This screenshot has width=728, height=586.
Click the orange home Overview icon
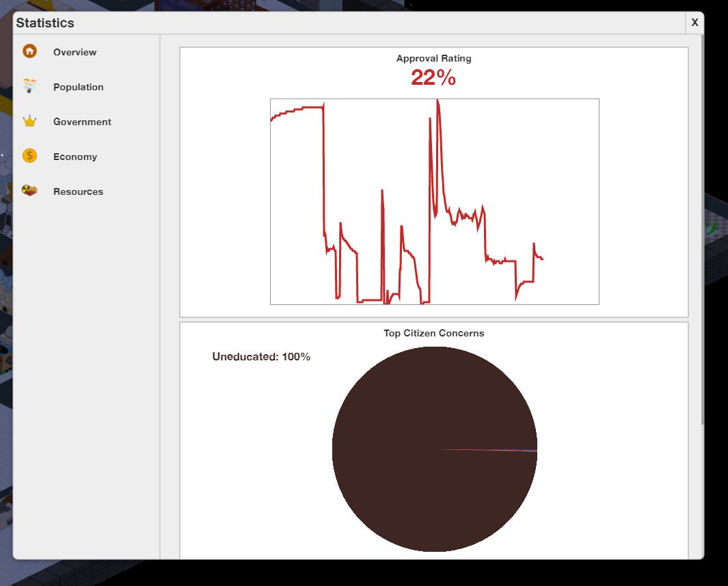coord(29,51)
